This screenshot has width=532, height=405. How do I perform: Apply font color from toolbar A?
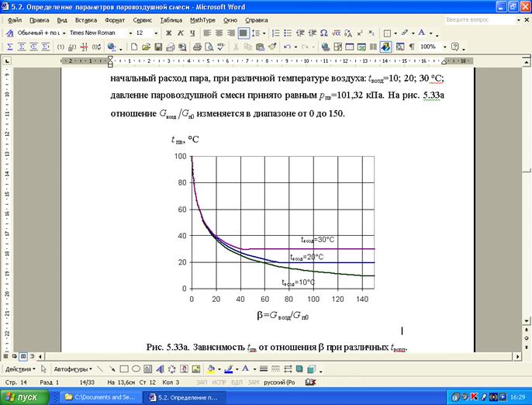[x=422, y=33]
